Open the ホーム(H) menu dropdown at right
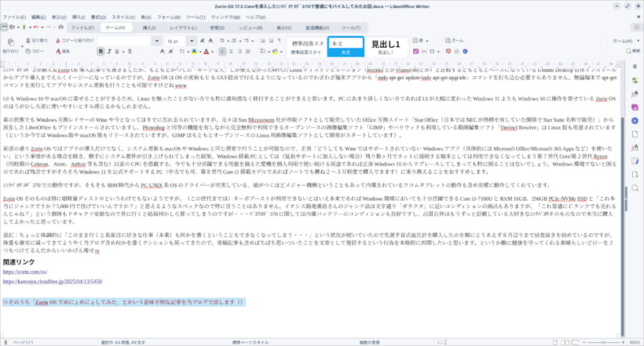 click(626, 41)
